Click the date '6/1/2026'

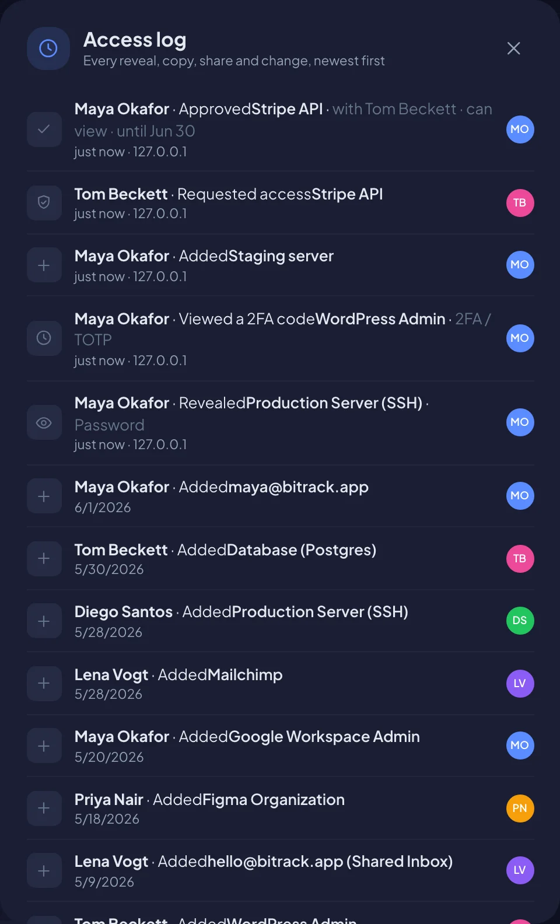coord(103,508)
